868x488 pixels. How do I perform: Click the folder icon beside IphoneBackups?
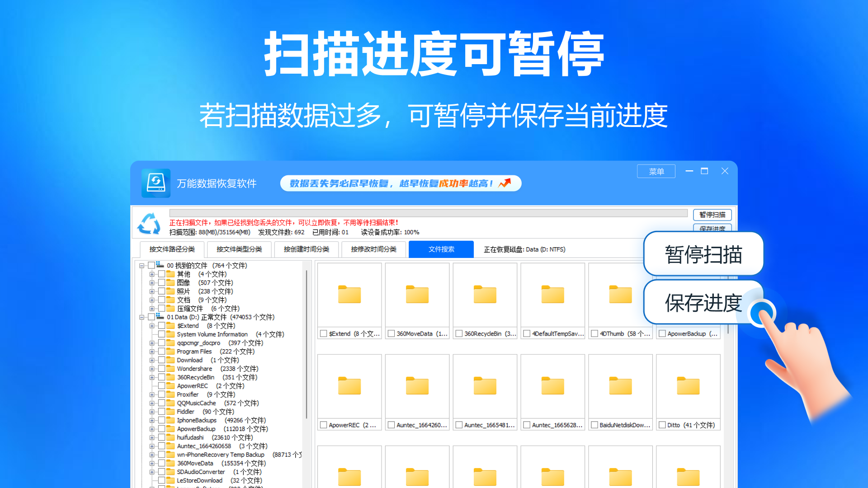coord(170,420)
